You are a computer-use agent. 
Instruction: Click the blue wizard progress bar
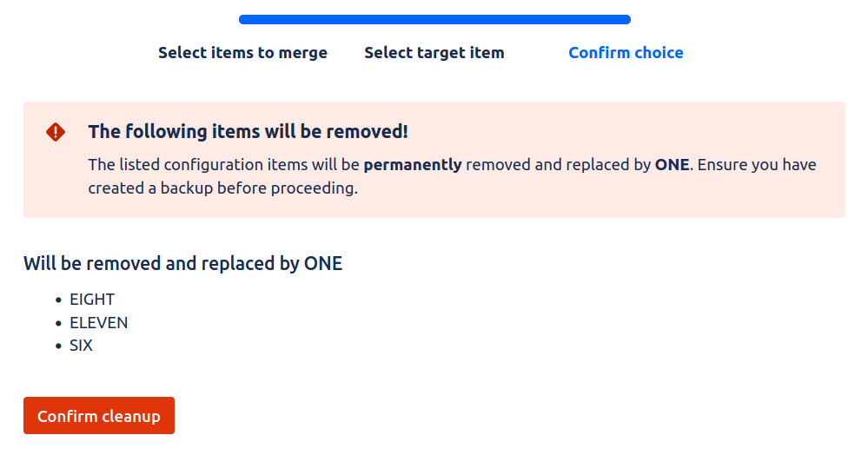(x=434, y=20)
